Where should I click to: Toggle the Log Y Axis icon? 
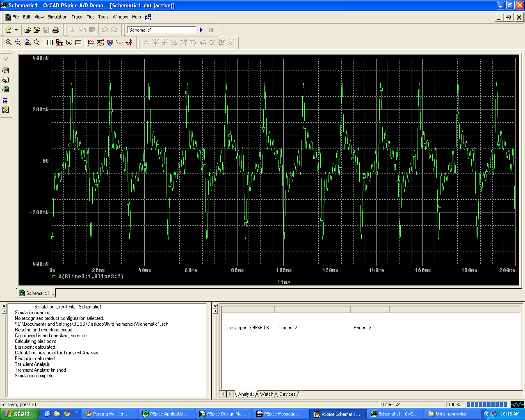78,42
